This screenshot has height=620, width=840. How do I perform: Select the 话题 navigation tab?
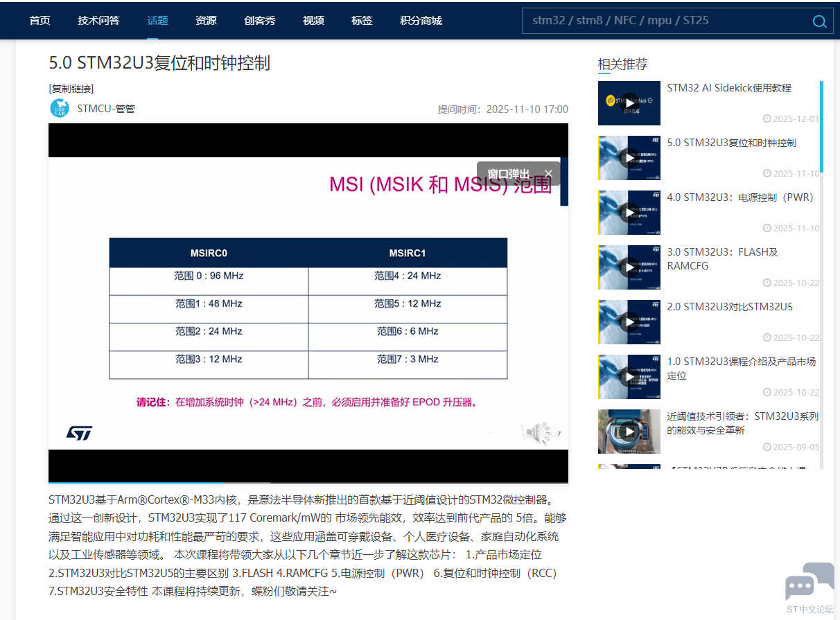click(x=157, y=20)
